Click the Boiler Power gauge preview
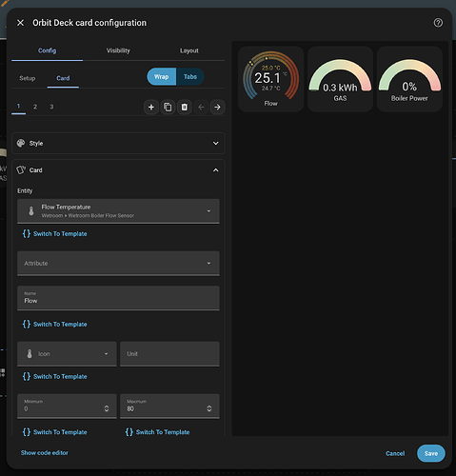This screenshot has width=456, height=476. point(409,79)
